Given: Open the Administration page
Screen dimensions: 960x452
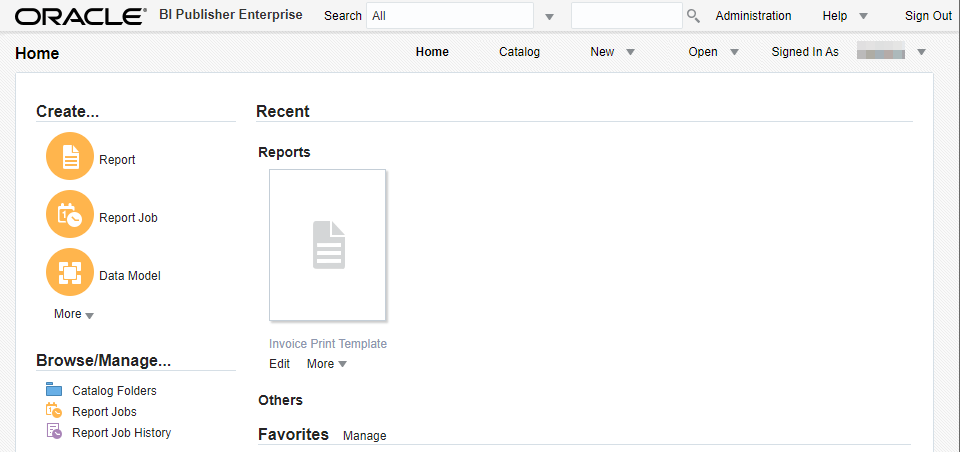Looking at the screenshot, I should [753, 16].
